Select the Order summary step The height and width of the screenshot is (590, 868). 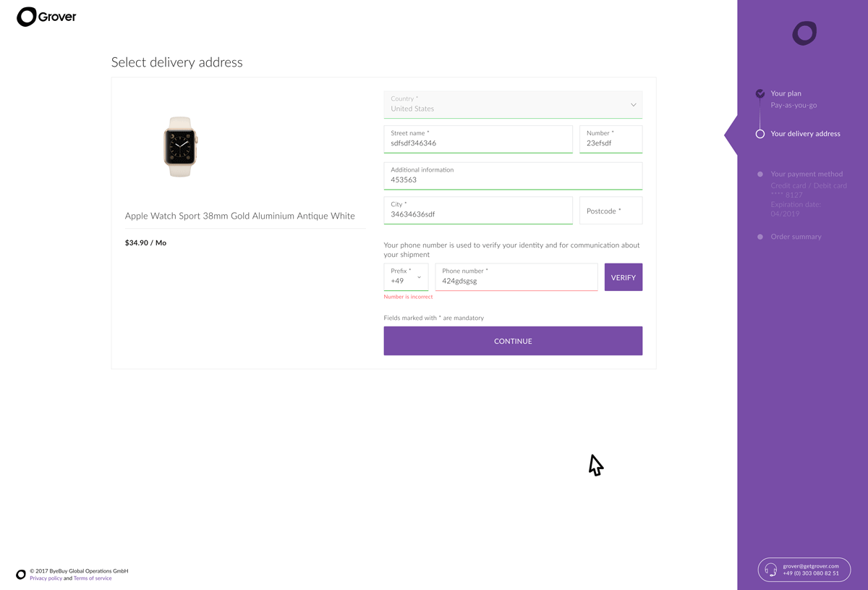(x=796, y=237)
